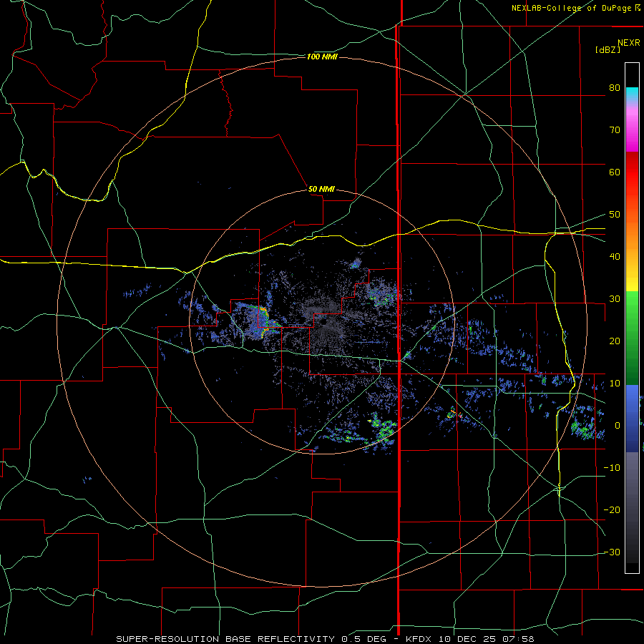This screenshot has width=644, height=644.
Task: Click the 70 value on the dBZ scale
Action: click(x=615, y=130)
